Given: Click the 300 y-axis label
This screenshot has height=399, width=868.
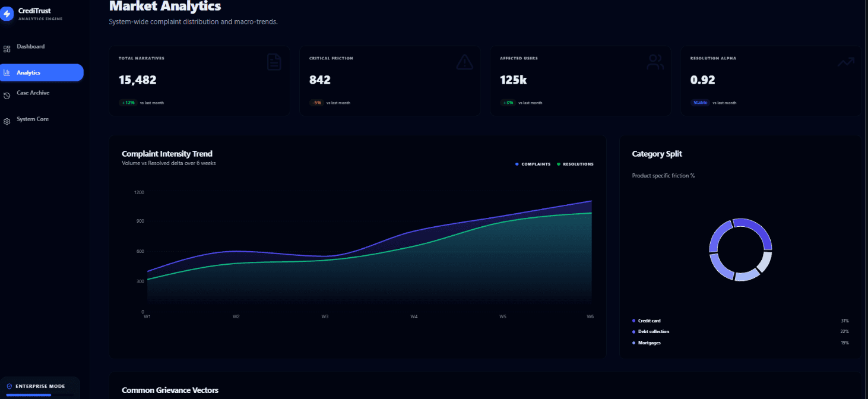Looking at the screenshot, I should pos(141,281).
